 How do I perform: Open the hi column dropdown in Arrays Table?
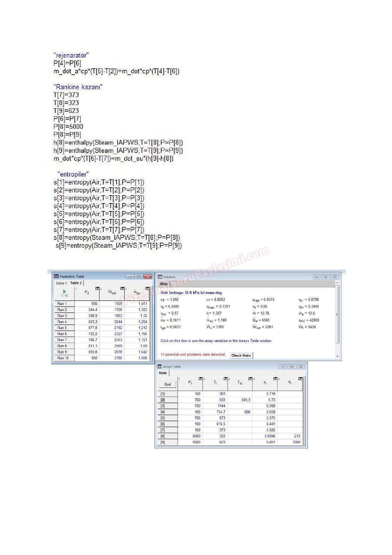pos(300,378)
